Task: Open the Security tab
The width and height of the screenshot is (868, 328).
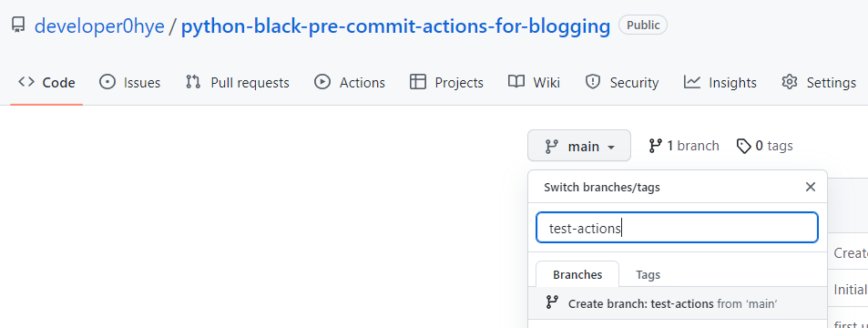Action: (622, 83)
